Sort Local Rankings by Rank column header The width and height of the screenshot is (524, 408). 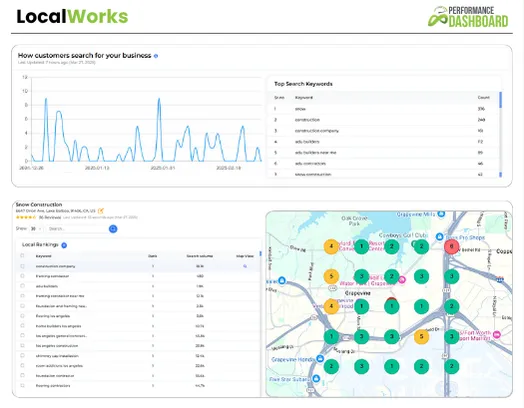coord(153,256)
